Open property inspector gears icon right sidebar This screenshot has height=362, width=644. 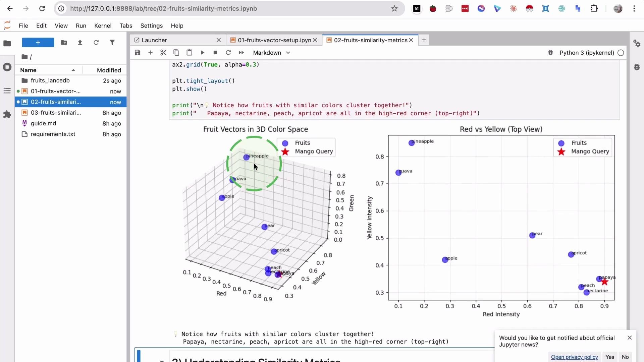pyautogui.click(x=637, y=43)
